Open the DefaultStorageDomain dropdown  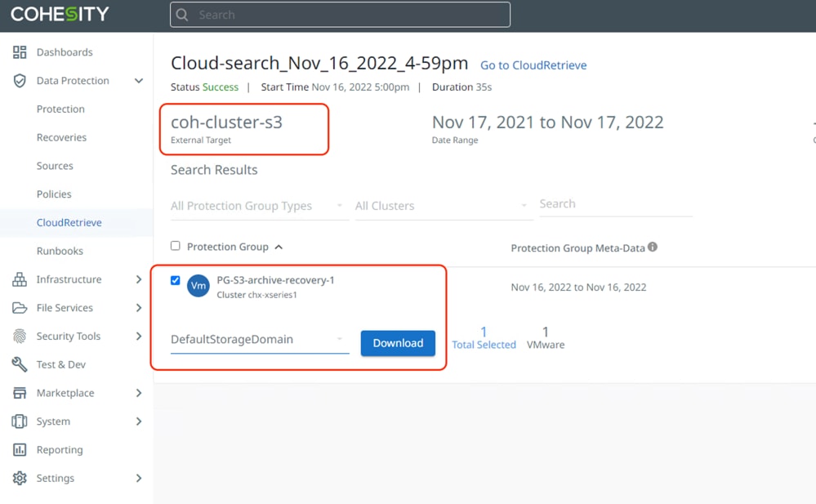point(259,340)
